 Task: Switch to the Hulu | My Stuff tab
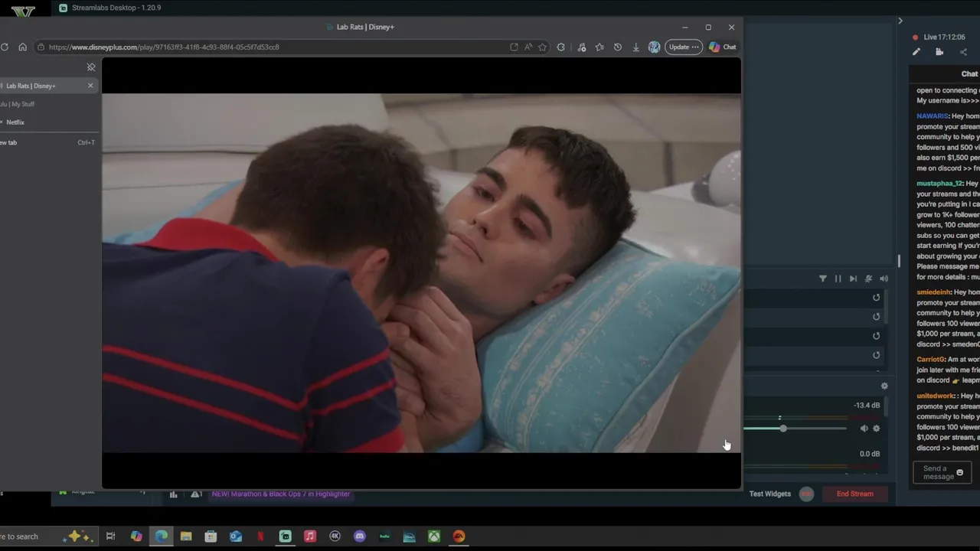47,104
